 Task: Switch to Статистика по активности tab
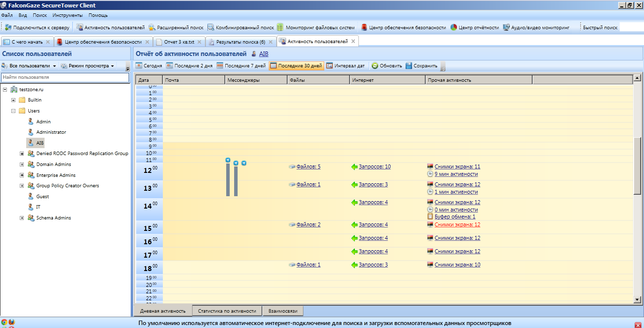click(x=227, y=311)
